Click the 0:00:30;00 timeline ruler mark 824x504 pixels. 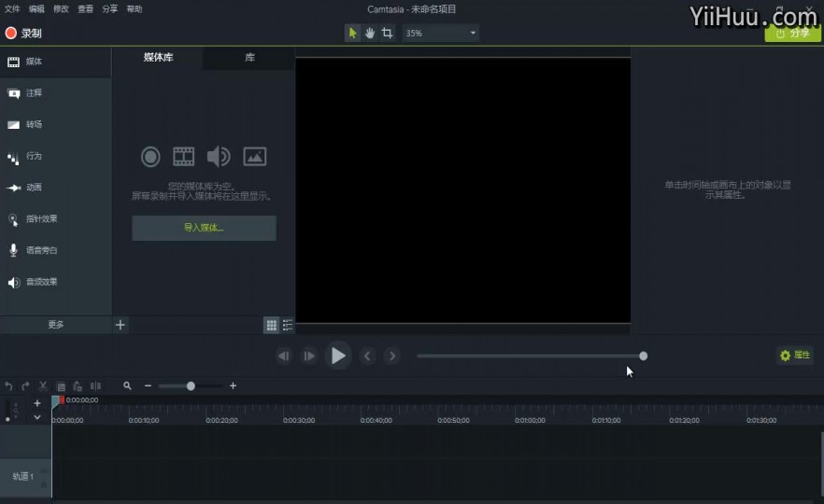point(299,421)
